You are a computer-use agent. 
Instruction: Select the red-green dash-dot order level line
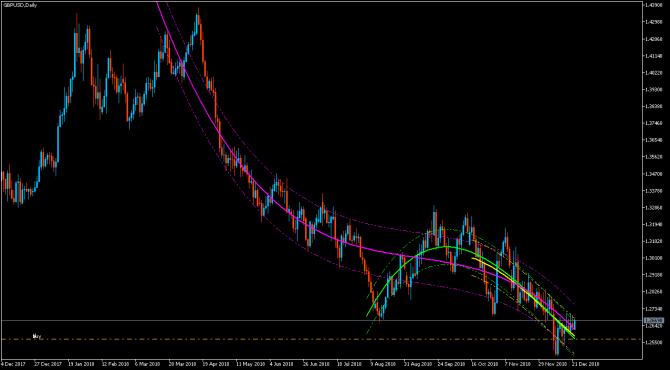coord(320,339)
